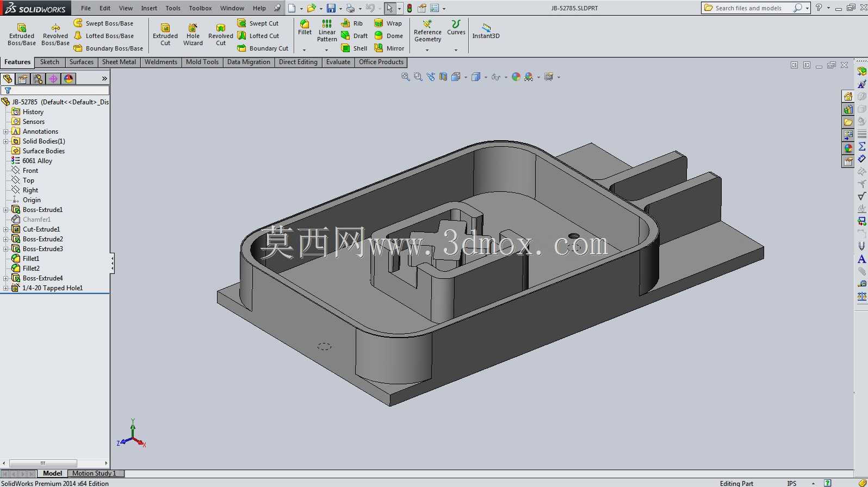Click the Apply Scene icon
This screenshot has width=868, height=487.
tap(529, 77)
